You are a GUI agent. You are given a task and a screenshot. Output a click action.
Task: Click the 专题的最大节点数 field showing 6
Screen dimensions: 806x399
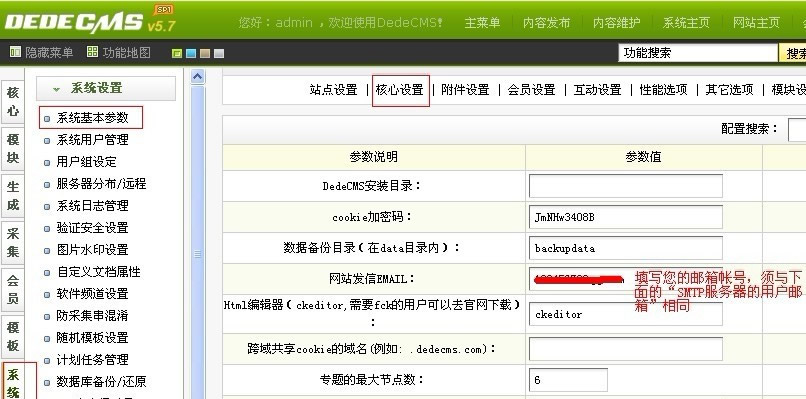568,380
